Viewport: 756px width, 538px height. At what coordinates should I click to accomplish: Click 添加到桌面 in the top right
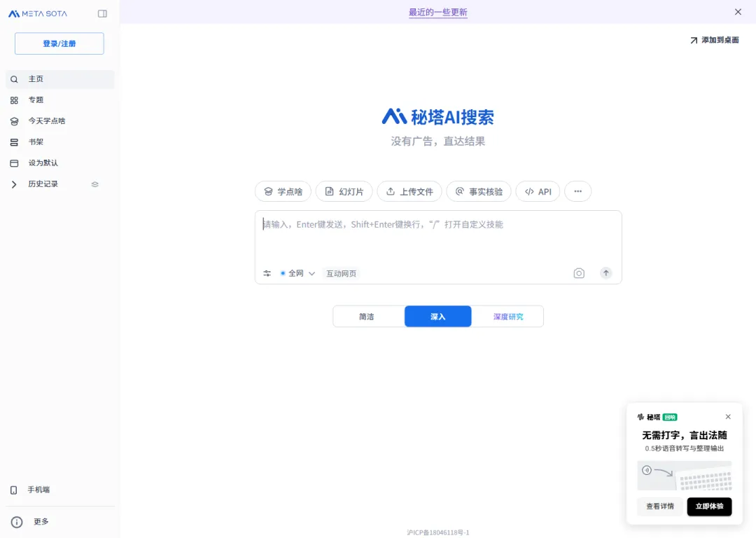(x=715, y=40)
